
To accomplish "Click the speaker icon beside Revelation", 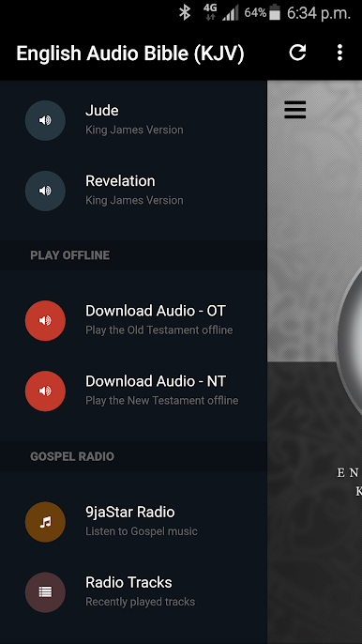I will point(45,191).
